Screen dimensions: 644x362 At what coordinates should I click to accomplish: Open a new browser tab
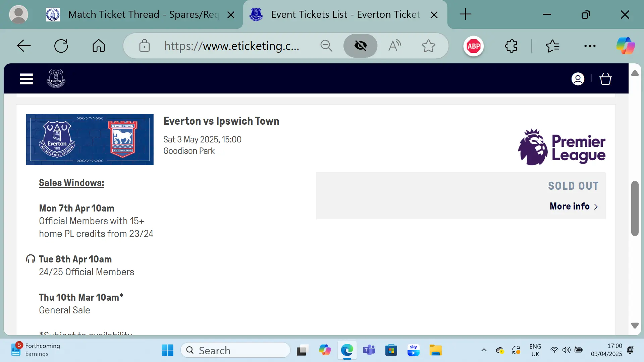[465, 14]
